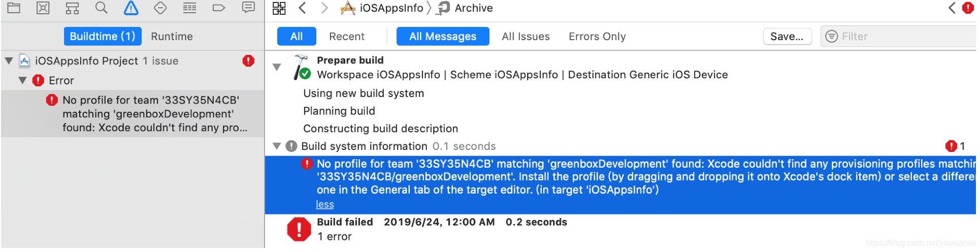This screenshot has width=980, height=252.
Task: Switch to Errors Only scope
Action: [597, 37]
